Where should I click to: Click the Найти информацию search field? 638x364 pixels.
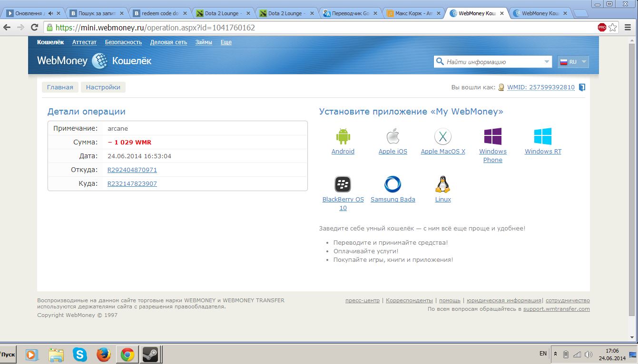click(x=493, y=62)
